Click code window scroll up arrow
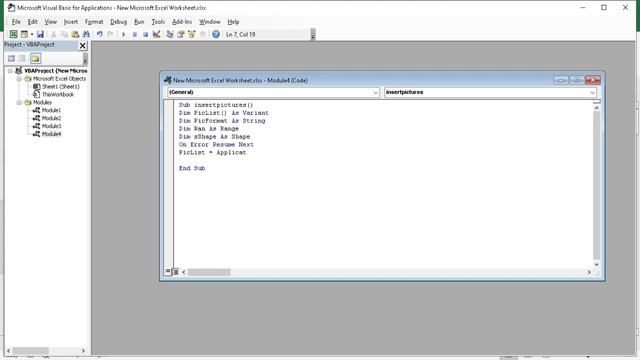Screen dimensions: 640x360 596,108
